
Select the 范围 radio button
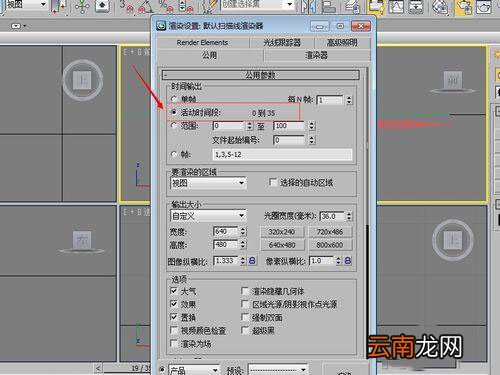point(174,126)
